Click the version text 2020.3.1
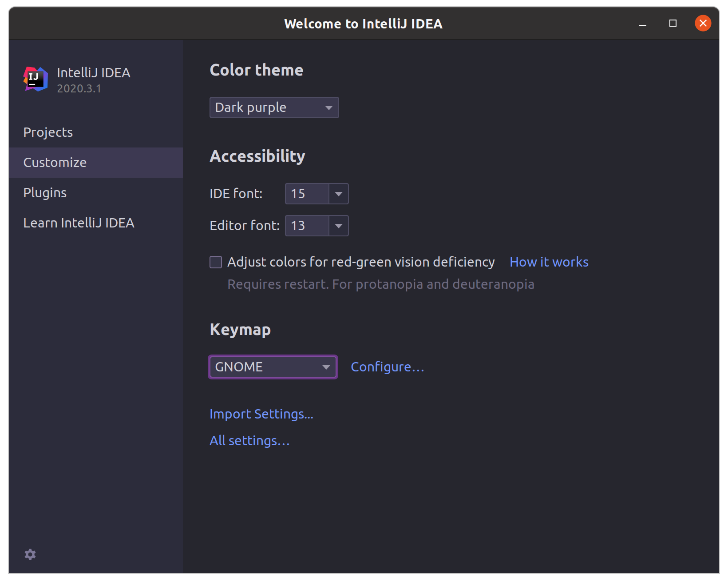728x582 pixels. point(79,88)
